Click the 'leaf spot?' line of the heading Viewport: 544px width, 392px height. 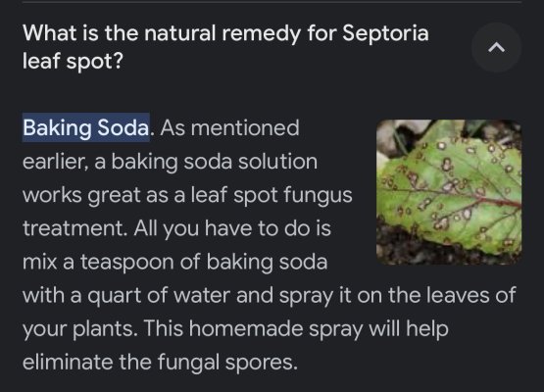(73, 61)
